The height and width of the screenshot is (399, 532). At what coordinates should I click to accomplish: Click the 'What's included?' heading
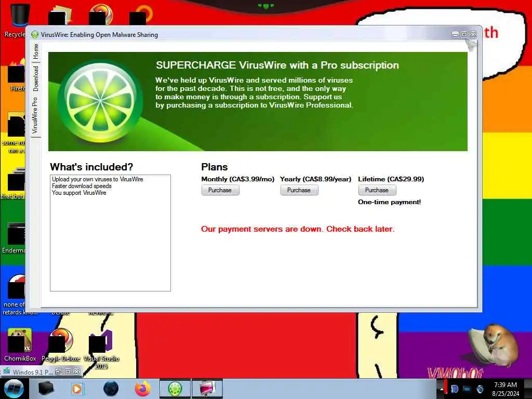click(91, 167)
